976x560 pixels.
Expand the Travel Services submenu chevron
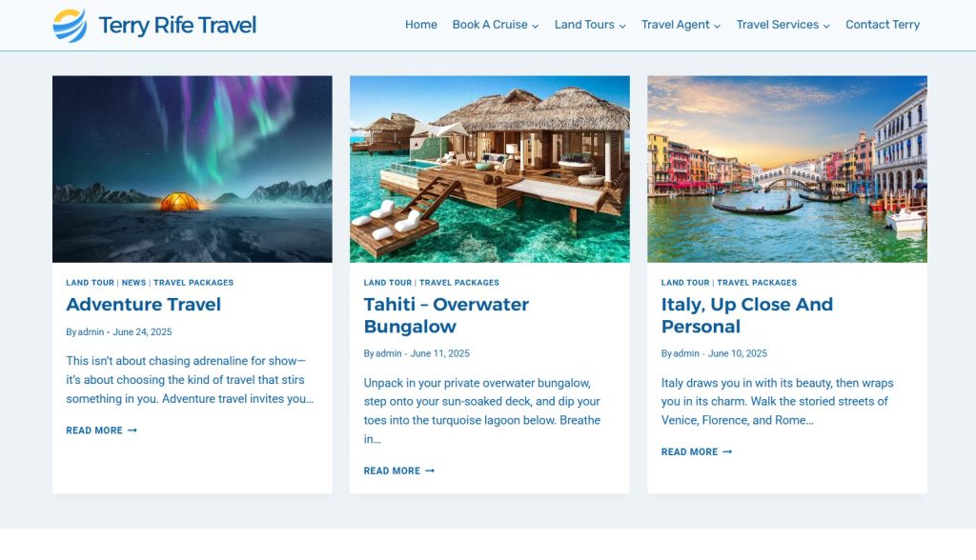click(826, 26)
